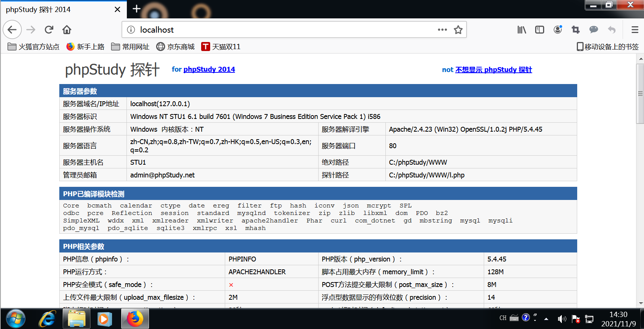Open the 天猫双11 bookmark
The image size is (644, 329).
[221, 47]
